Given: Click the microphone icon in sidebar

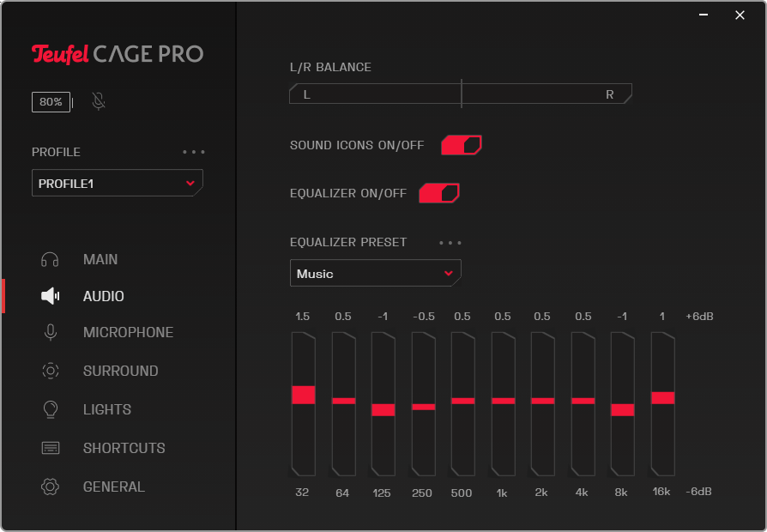Looking at the screenshot, I should (50, 333).
